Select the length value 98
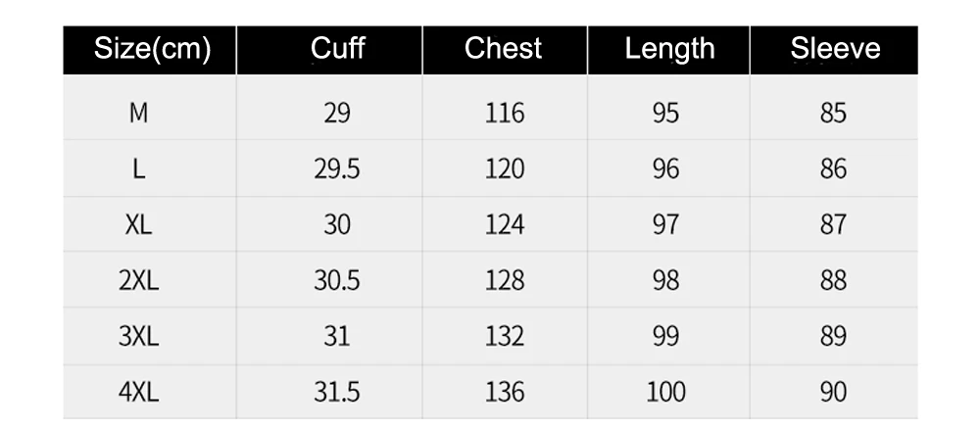The width and height of the screenshot is (980, 429). pyautogui.click(x=665, y=280)
